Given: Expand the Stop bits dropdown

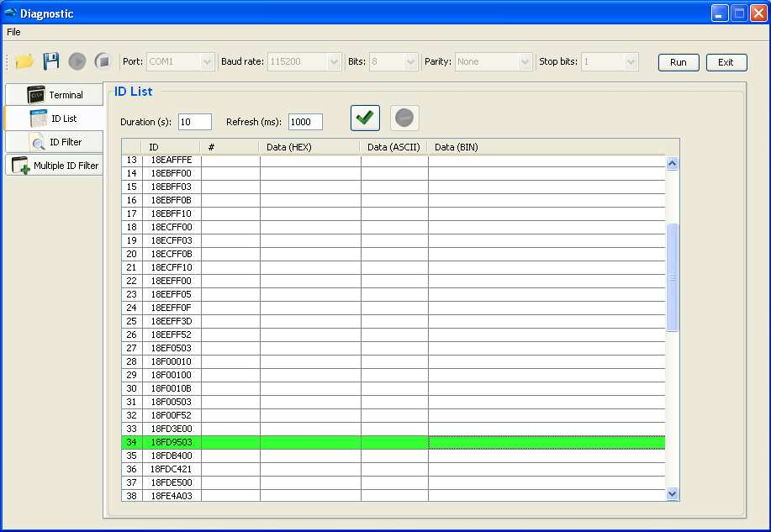Looking at the screenshot, I should pyautogui.click(x=631, y=62).
